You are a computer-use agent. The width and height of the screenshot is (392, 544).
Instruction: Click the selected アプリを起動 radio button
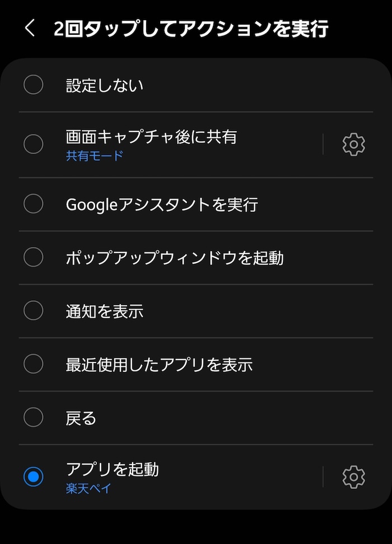pos(33,477)
